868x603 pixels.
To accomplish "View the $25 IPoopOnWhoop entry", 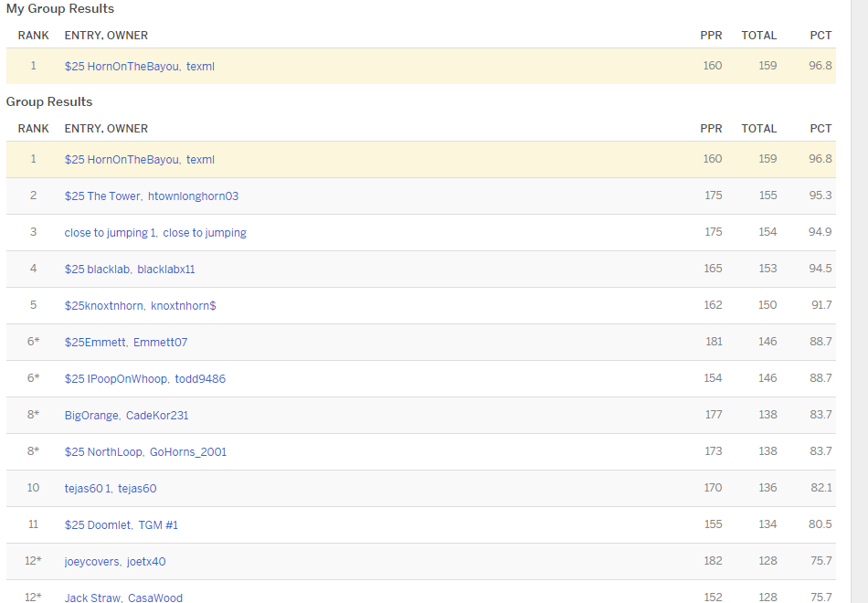I will click(x=114, y=379).
